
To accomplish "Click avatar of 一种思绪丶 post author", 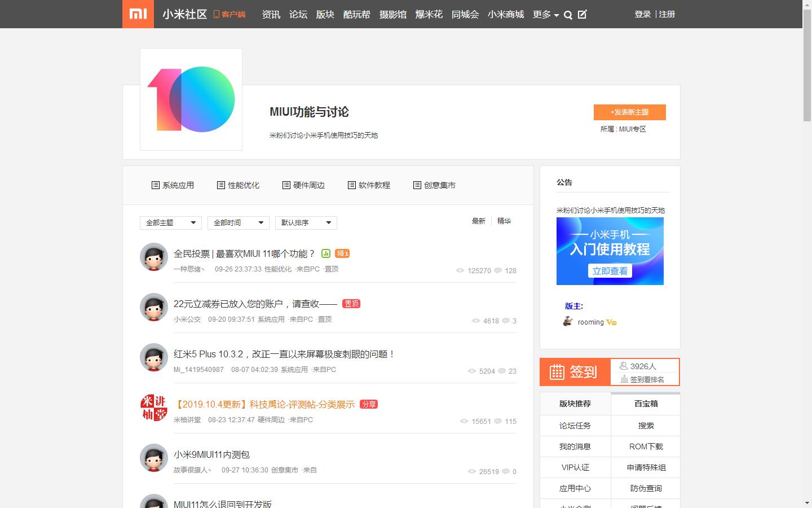I will pyautogui.click(x=154, y=257).
